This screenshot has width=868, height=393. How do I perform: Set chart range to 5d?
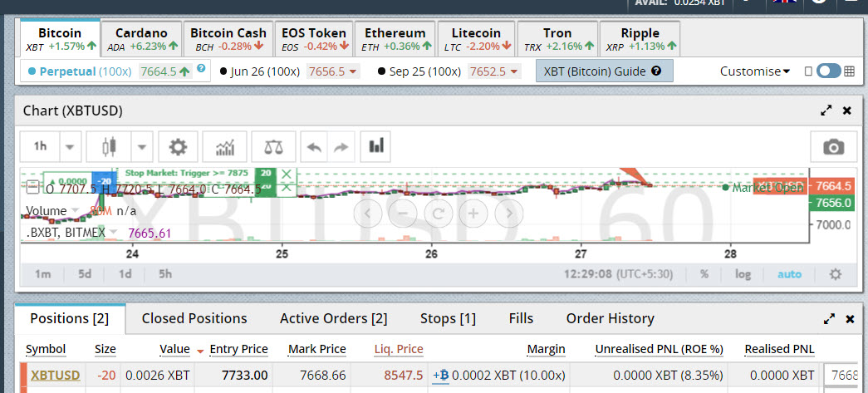[85, 274]
